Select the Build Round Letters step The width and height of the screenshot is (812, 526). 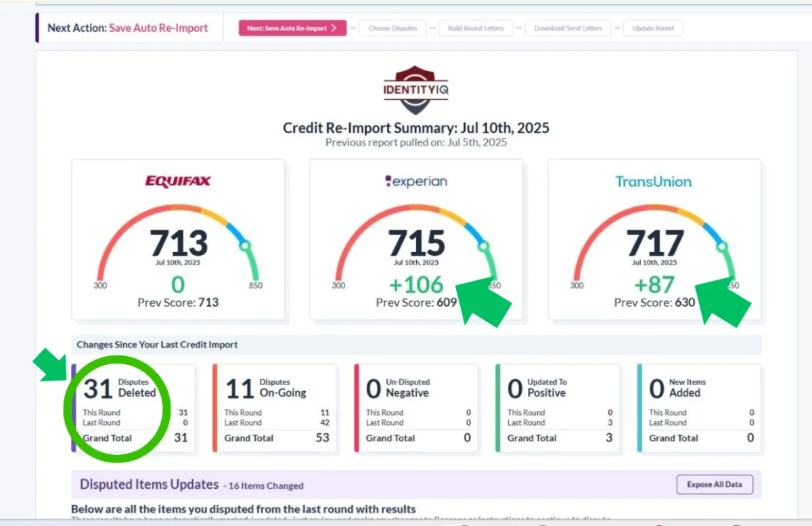(475, 28)
